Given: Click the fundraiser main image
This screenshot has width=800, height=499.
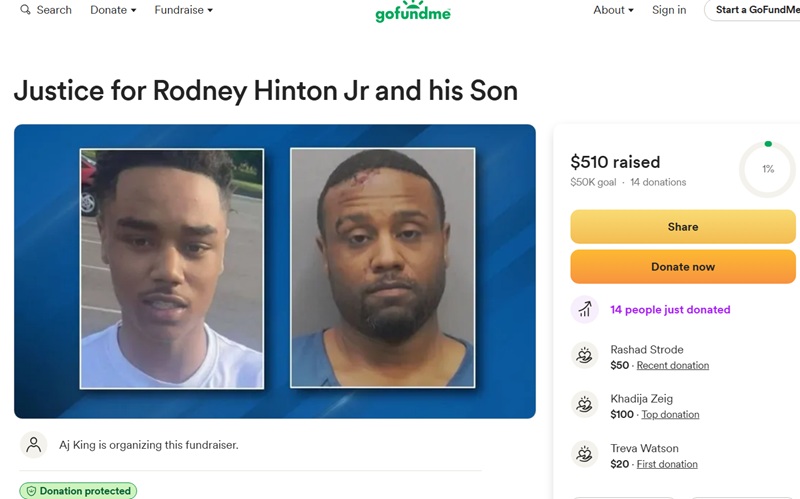Looking at the screenshot, I should pyautogui.click(x=274, y=271).
